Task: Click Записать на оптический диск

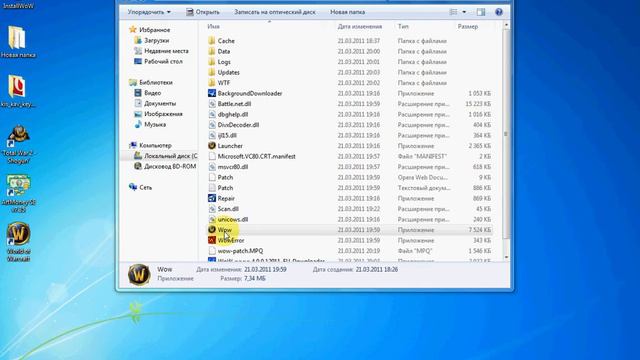Action: [275, 12]
